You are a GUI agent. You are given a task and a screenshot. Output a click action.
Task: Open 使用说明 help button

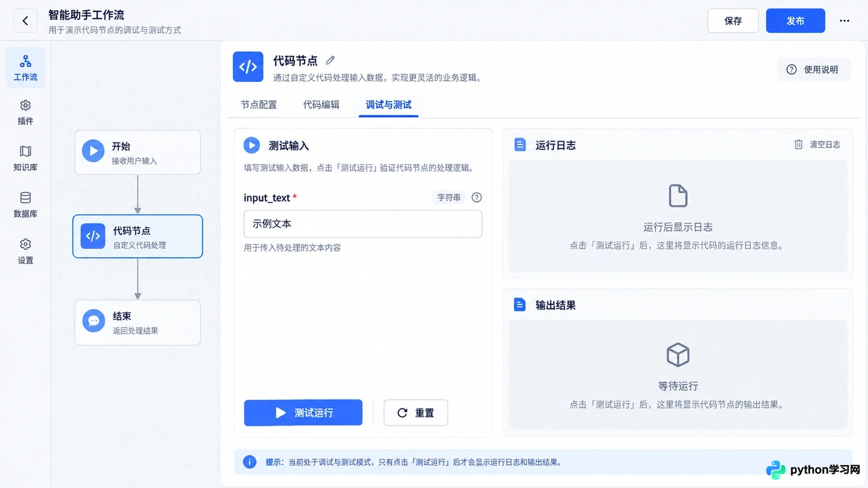pos(814,70)
